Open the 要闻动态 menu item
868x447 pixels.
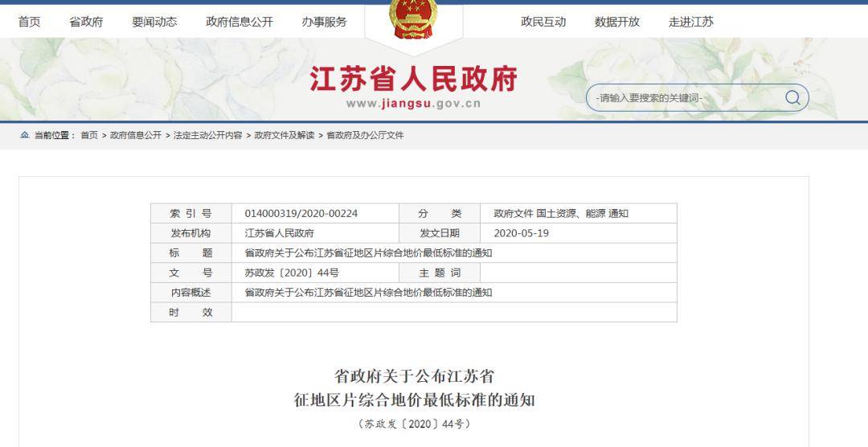[154, 23]
